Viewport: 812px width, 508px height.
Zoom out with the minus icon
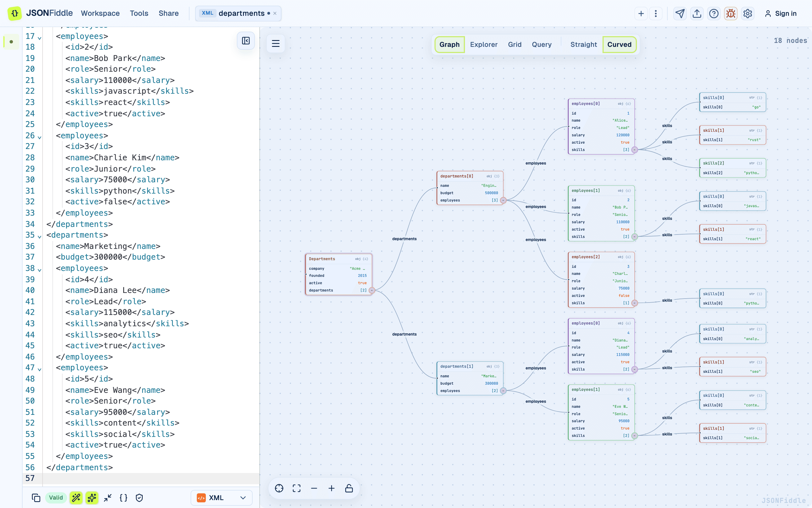coord(314,488)
